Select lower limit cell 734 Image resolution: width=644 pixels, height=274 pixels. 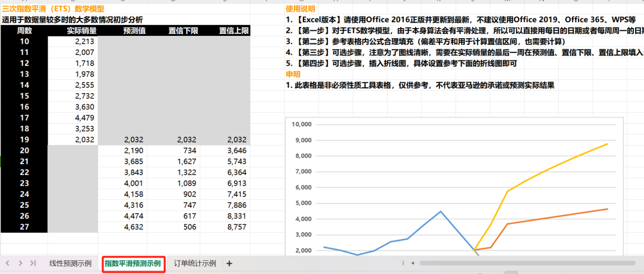tap(174, 150)
